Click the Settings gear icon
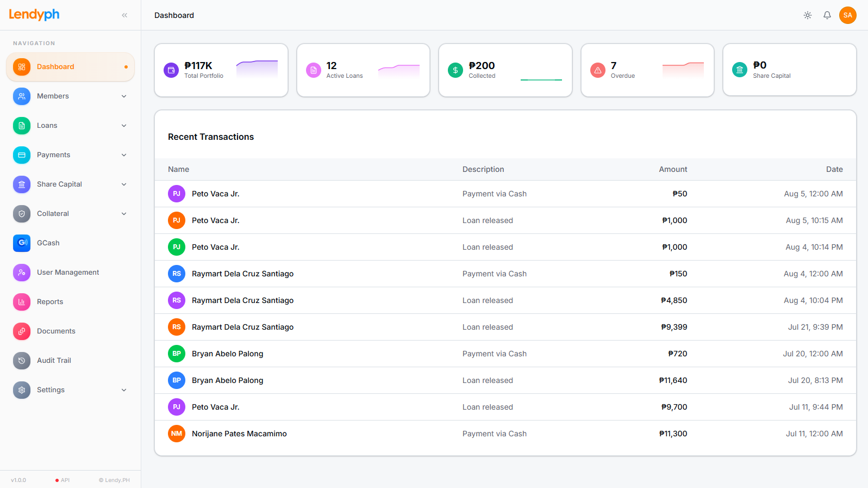Screen dimensions: 868x488 click(22, 390)
